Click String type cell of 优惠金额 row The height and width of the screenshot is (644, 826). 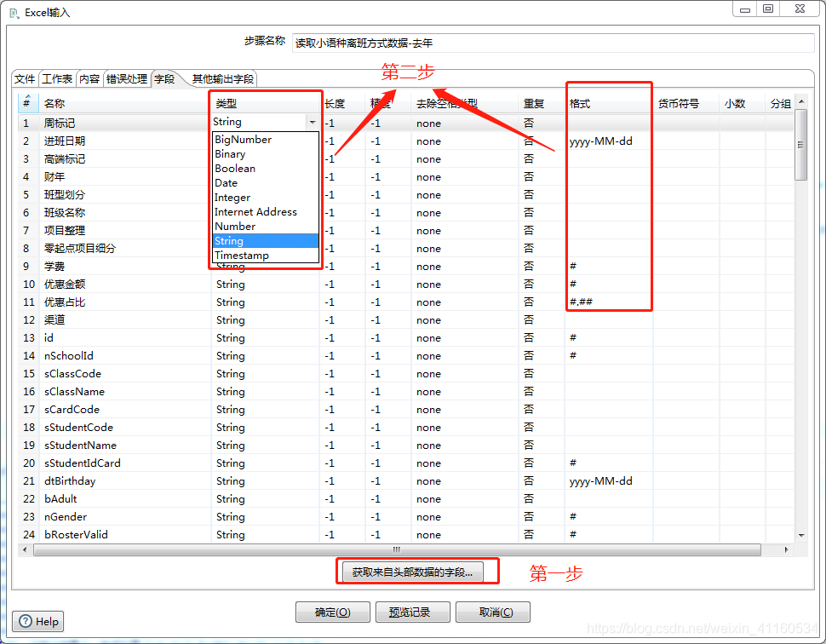(265, 284)
